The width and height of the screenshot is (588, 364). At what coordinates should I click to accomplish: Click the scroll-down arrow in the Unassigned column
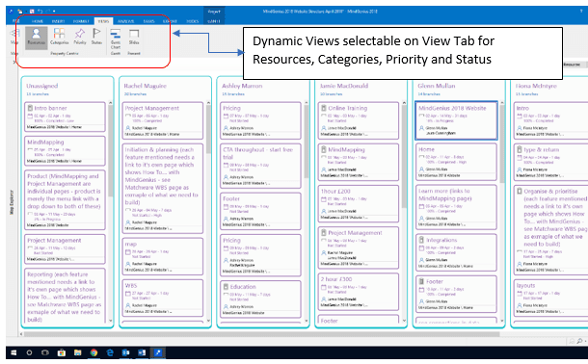pyautogui.click(x=111, y=321)
